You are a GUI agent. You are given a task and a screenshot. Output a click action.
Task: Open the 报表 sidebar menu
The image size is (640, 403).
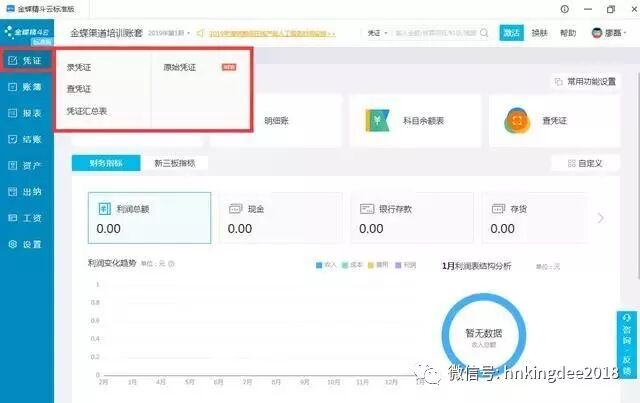[x=26, y=113]
